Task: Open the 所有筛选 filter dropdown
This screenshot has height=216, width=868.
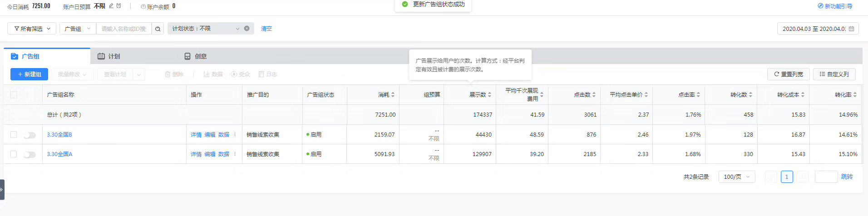Action: [32, 29]
